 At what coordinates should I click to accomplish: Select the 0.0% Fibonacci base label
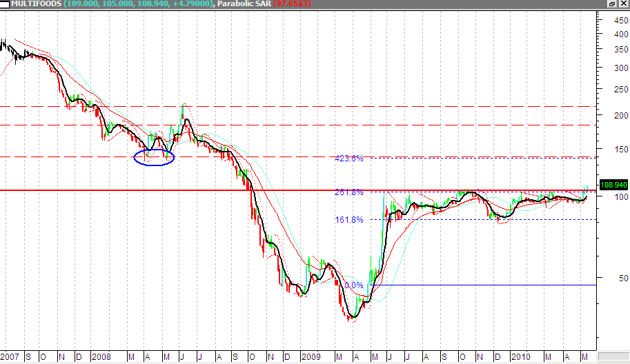point(353,285)
